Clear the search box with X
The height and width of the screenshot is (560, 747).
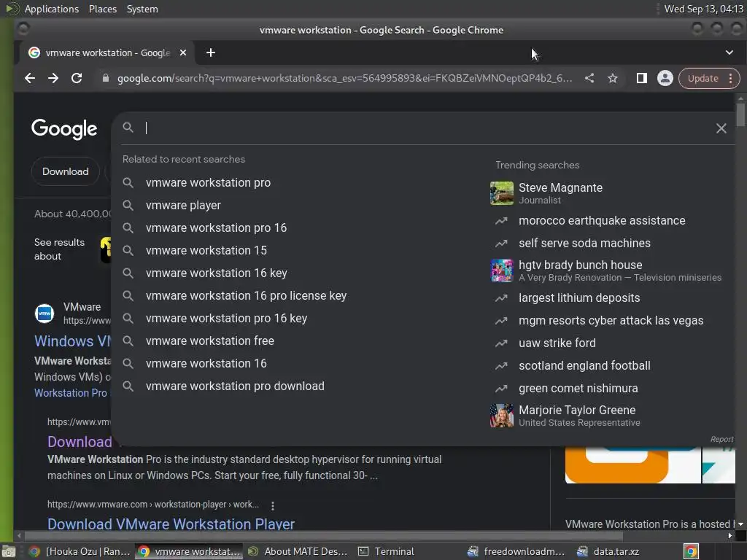tap(721, 128)
